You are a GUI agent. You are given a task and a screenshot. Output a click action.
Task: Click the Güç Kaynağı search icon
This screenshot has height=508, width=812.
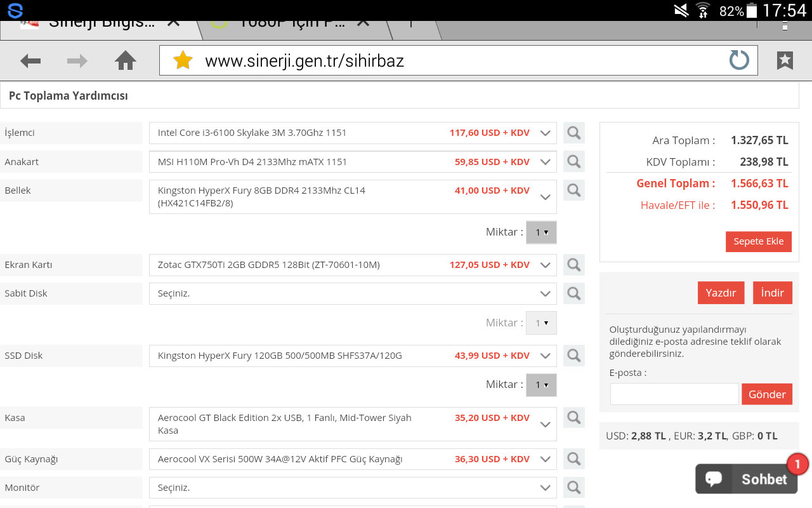pos(574,458)
